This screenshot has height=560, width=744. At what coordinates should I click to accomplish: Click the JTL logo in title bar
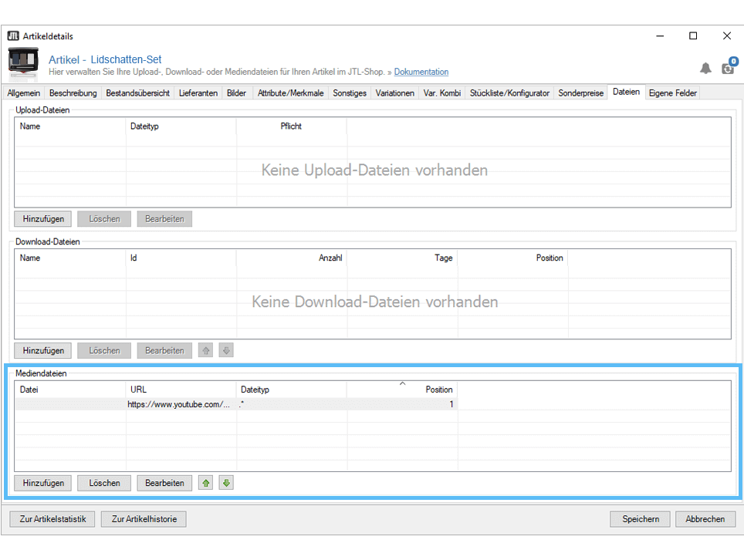pyautogui.click(x=13, y=36)
